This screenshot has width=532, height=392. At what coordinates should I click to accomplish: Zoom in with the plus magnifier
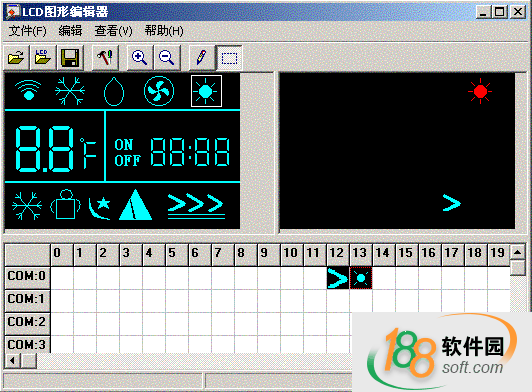140,57
